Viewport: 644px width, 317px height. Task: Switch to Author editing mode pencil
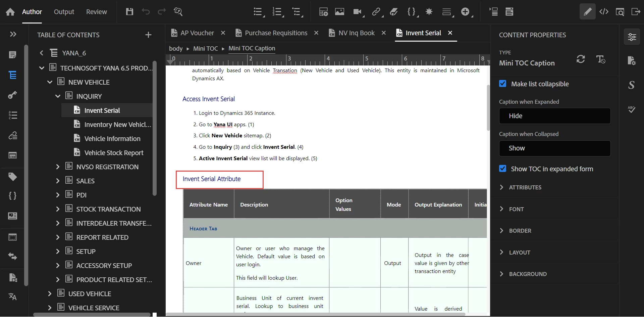click(x=587, y=12)
